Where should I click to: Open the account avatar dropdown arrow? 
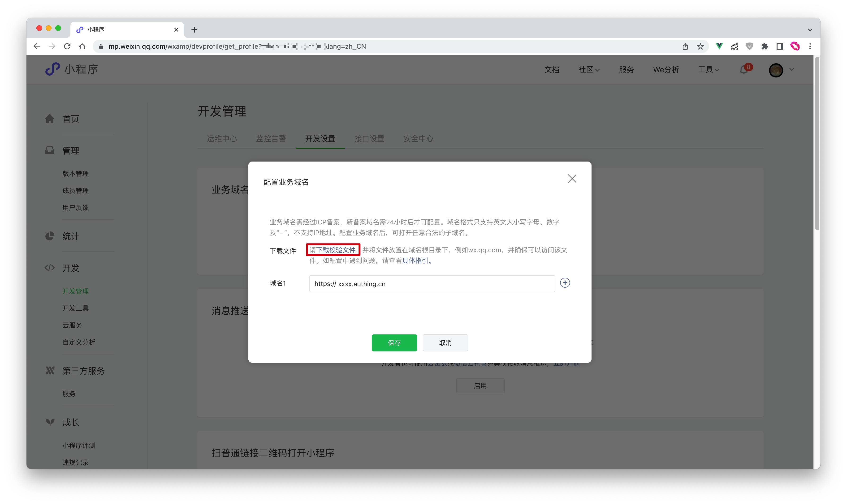[x=792, y=70]
